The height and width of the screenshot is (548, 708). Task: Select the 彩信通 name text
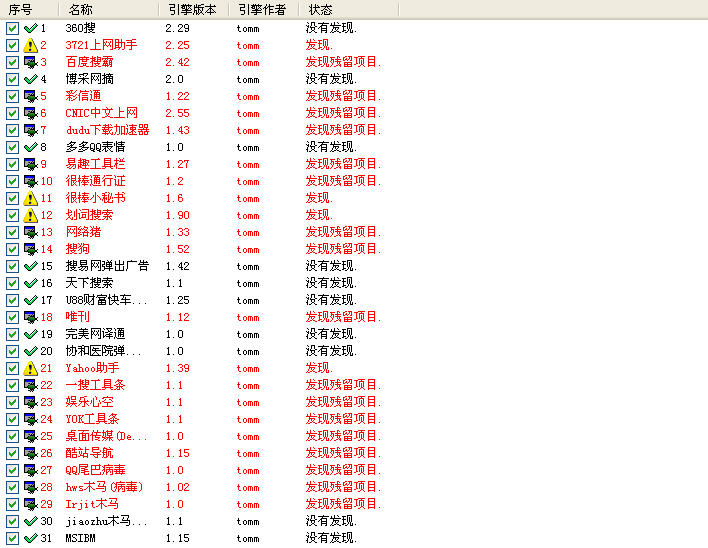(x=84, y=96)
